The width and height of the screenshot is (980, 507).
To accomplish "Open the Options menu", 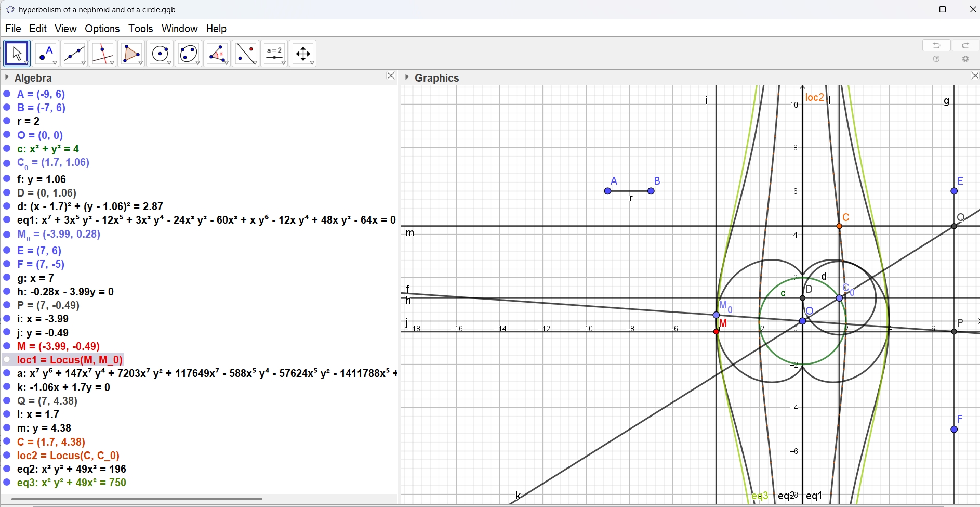I will coord(102,29).
